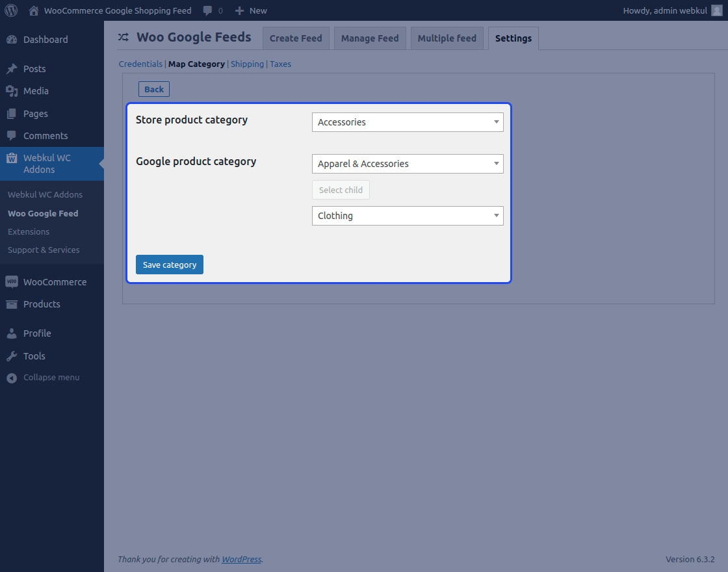Click the admin webkul user avatar
This screenshot has height=572, width=728.
coord(717,10)
